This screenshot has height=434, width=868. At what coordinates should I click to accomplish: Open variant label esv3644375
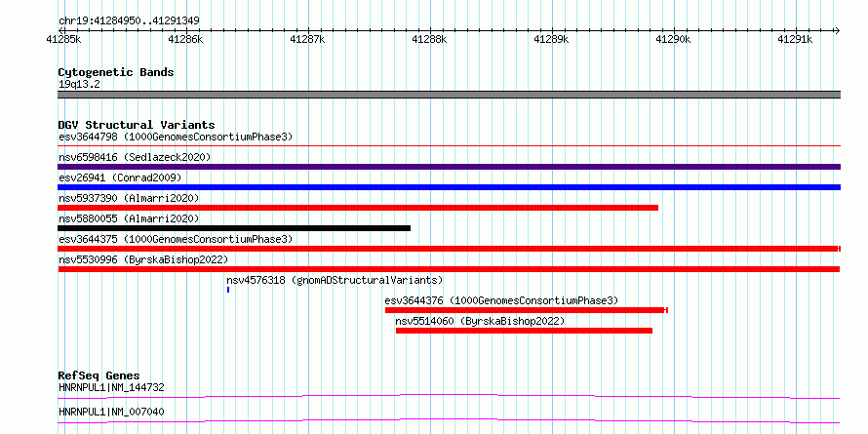point(176,239)
